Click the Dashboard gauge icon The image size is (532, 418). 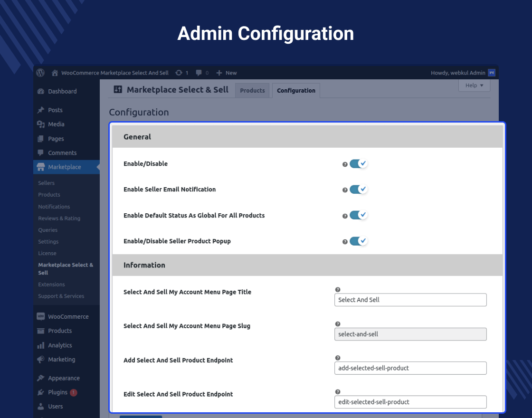tap(41, 91)
